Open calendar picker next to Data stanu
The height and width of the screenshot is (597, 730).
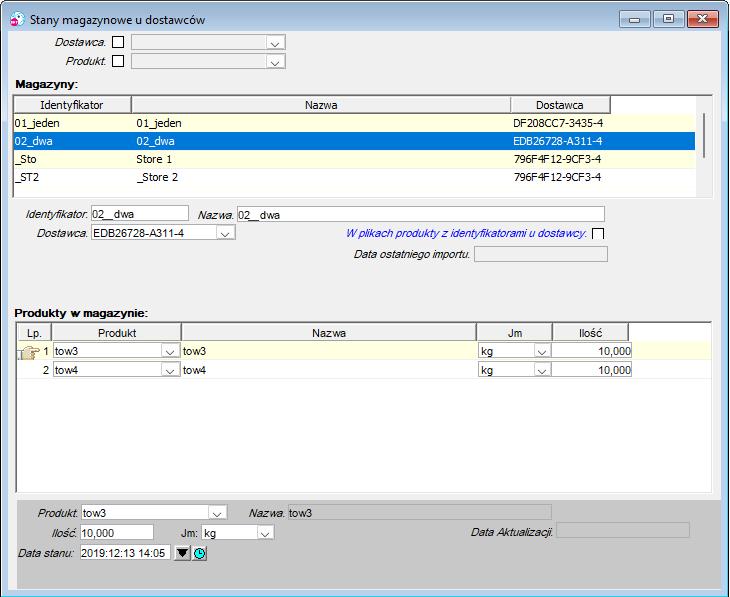pos(182,553)
